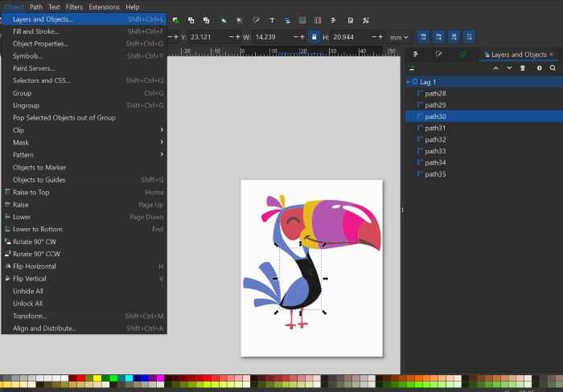Click the lock width/height ratio toggle
563x392 pixels.
(x=314, y=37)
